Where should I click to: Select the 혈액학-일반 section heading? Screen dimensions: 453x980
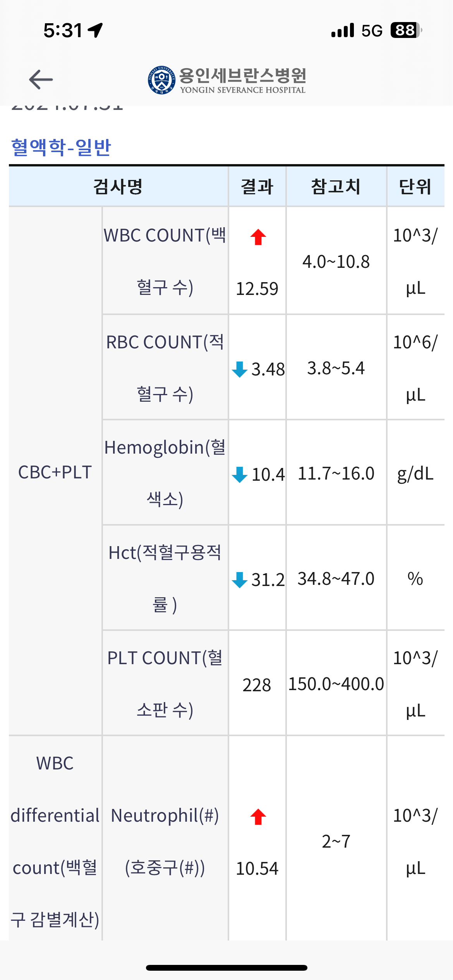[x=61, y=147]
